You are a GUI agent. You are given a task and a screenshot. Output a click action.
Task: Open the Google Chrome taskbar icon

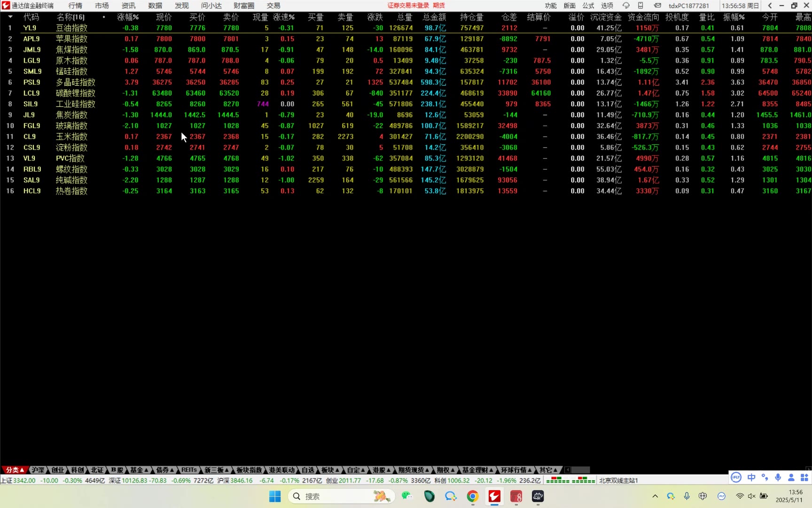coord(473,496)
